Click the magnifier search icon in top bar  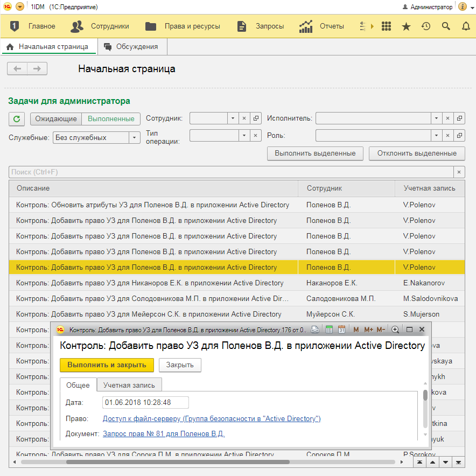446,26
